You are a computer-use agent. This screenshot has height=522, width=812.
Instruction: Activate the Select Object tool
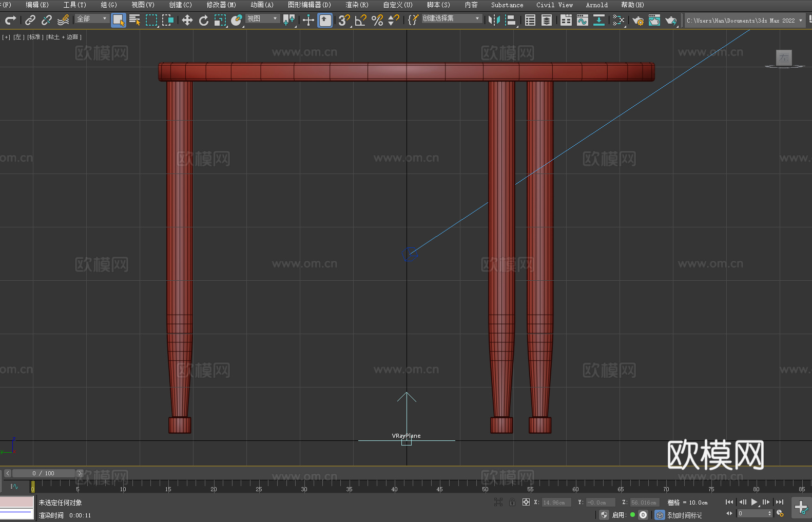[119, 20]
